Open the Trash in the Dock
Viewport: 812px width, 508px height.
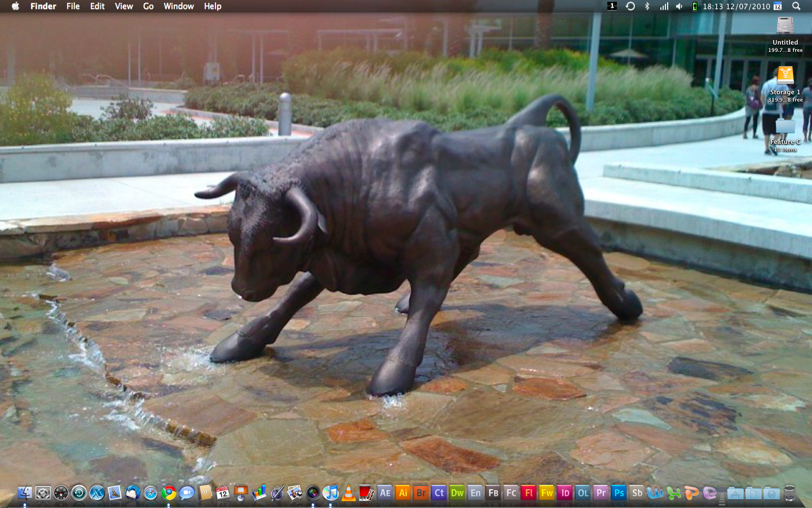click(x=789, y=493)
